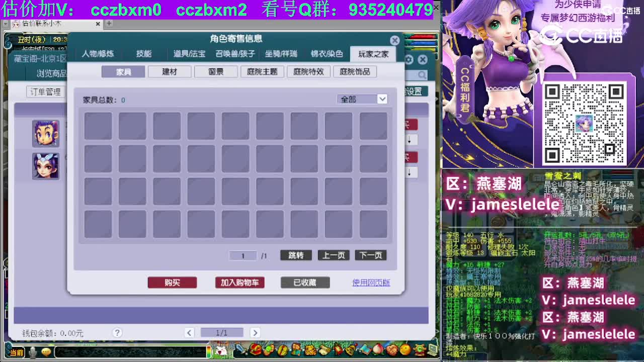The width and height of the screenshot is (644, 362).
Task: Open the 坐骑/祥瑞 tab
Action: 281,54
